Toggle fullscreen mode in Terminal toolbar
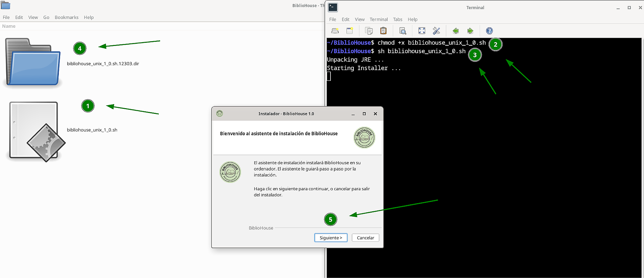 click(x=422, y=31)
